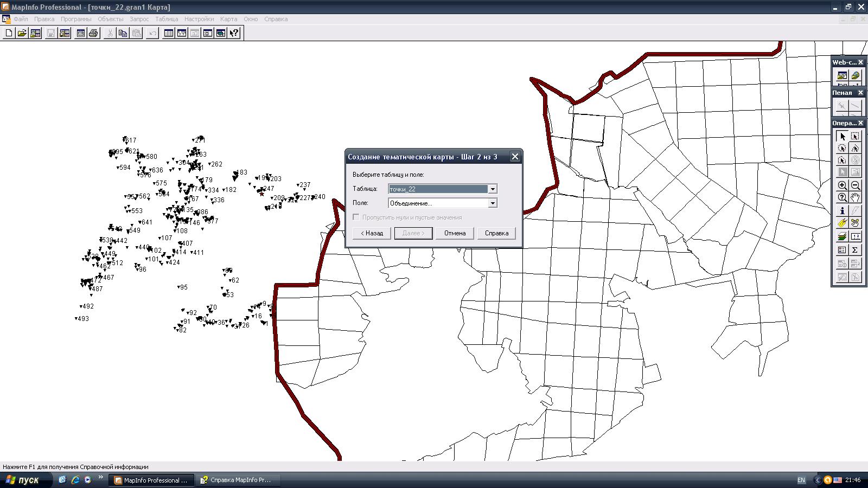Open a new Map window from the toolbar
Screen dimensions: 868x488
click(x=182, y=33)
